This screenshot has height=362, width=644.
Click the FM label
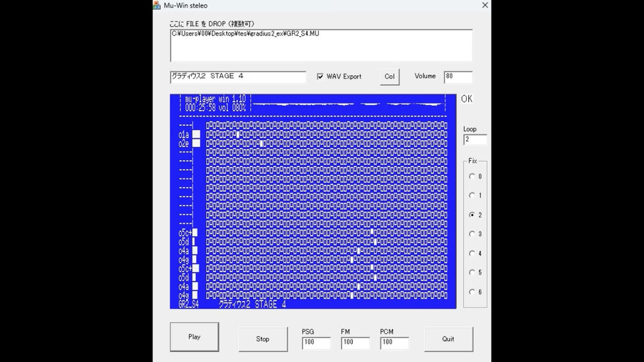pos(345,332)
